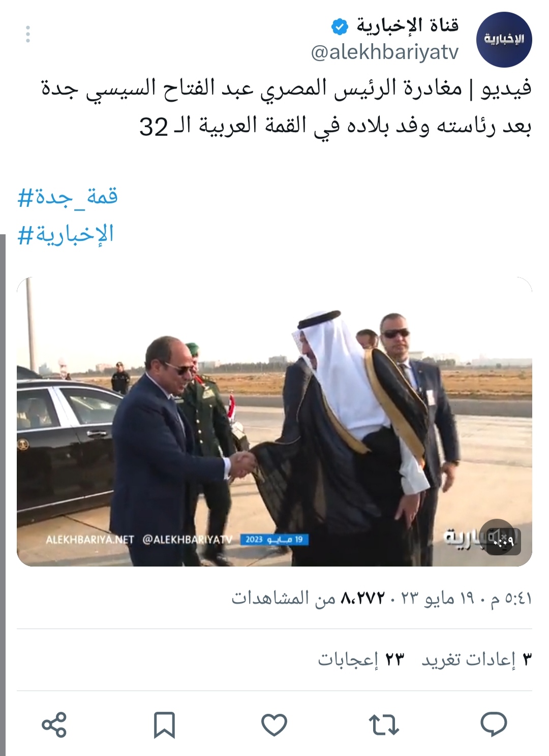Click the 2023 date badge in video
The image size is (549, 756).
pyautogui.click(x=274, y=540)
